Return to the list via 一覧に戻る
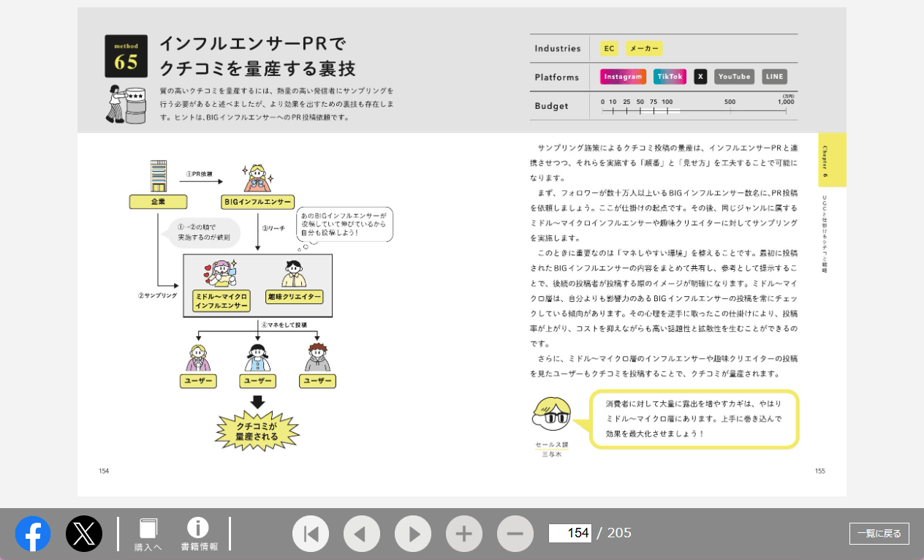924x560 pixels. (879, 534)
